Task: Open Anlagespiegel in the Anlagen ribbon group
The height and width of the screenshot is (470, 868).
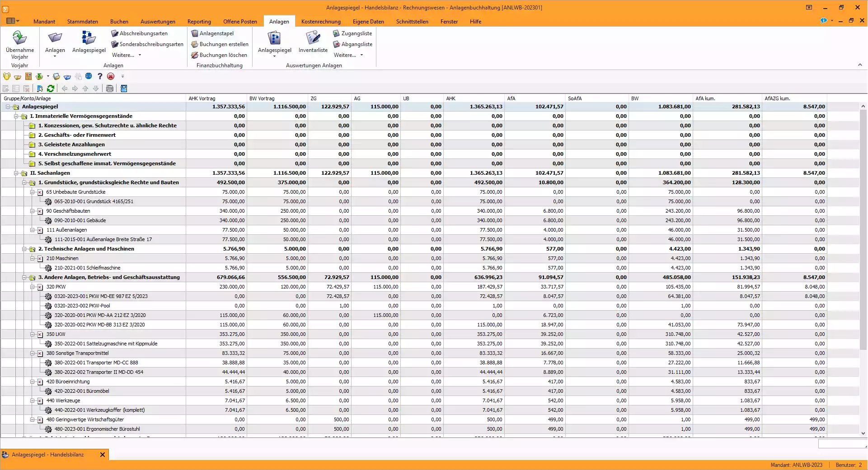Action: click(x=89, y=42)
